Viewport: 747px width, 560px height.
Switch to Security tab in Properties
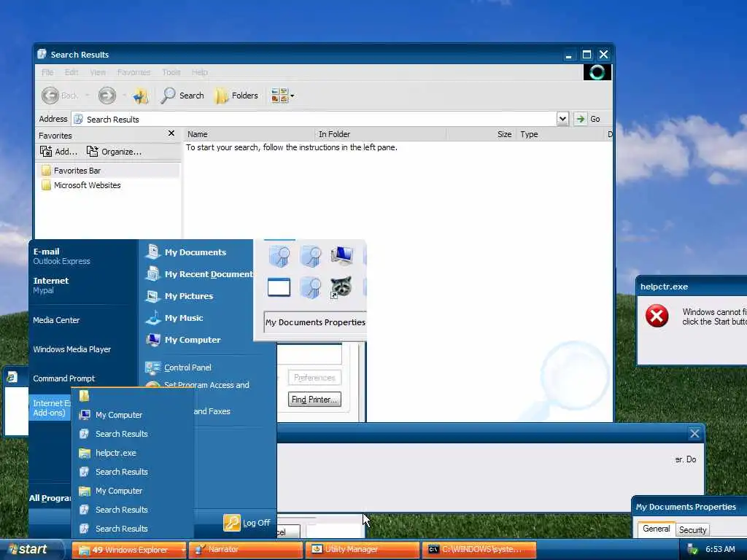click(693, 529)
